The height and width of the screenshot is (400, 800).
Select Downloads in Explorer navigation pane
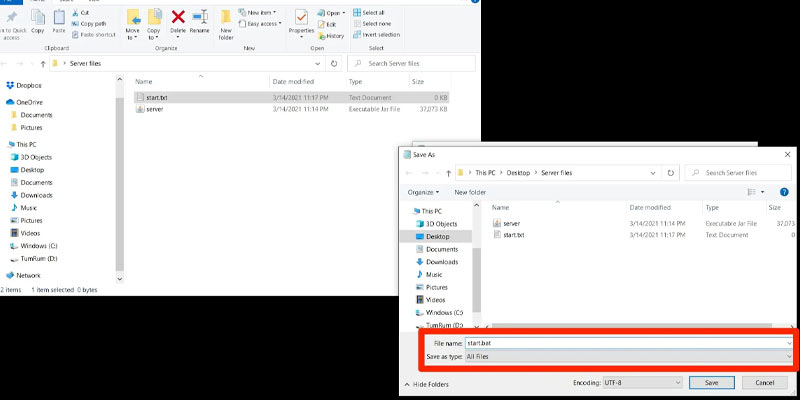36,195
